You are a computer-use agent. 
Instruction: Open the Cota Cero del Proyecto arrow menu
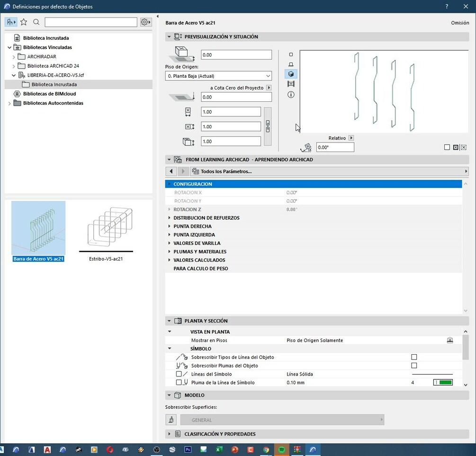(269, 88)
